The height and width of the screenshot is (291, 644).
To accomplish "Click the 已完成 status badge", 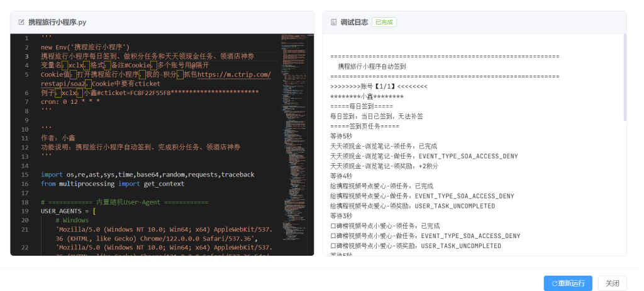I will [384, 22].
